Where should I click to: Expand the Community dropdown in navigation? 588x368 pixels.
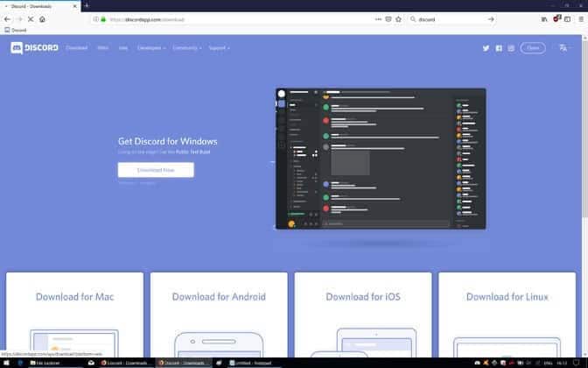coord(187,47)
